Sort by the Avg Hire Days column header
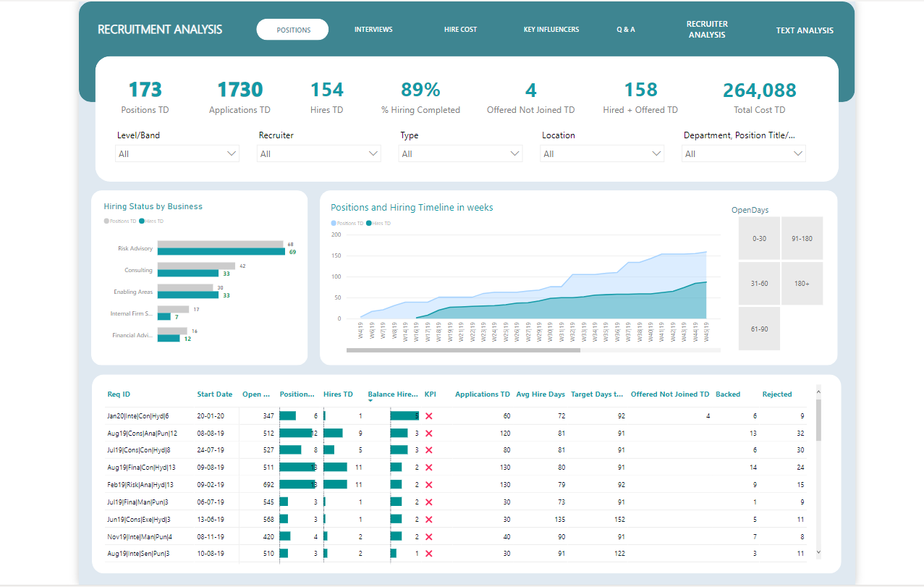 point(541,394)
